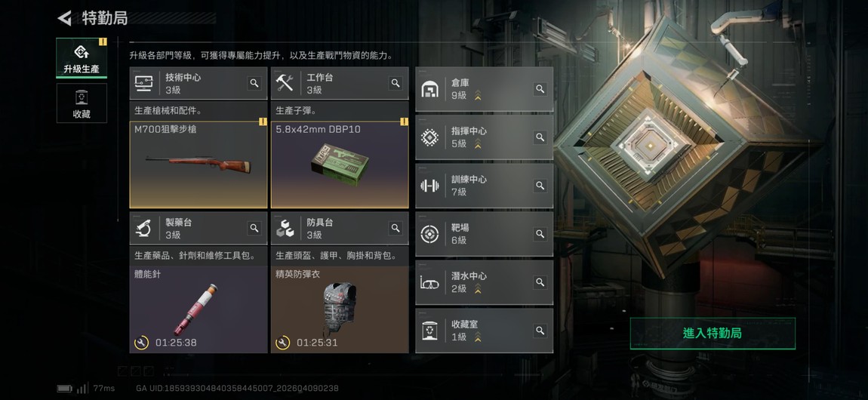
Task: Click the 進入特勤局 button
Action: (x=713, y=334)
